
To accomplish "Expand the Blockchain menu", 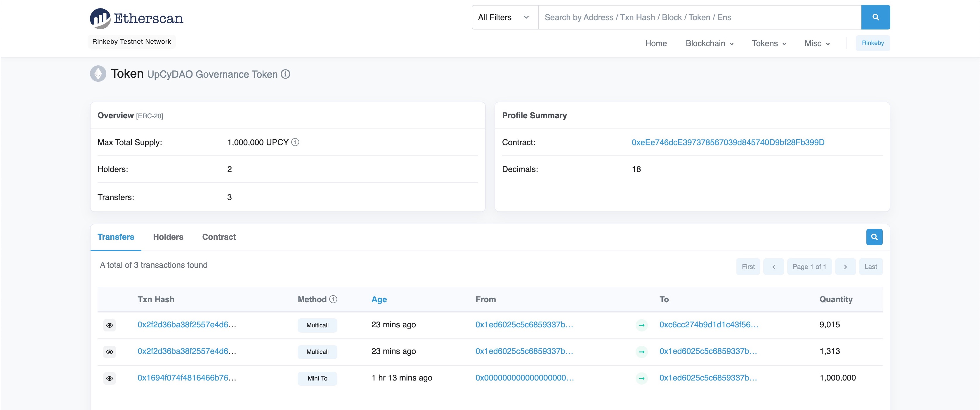I will coord(709,43).
